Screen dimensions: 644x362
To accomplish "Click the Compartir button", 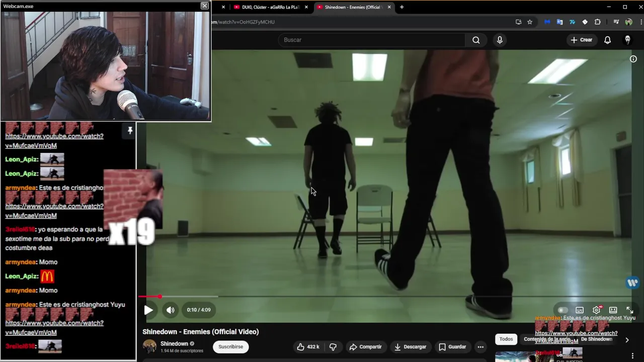I will [x=365, y=347].
